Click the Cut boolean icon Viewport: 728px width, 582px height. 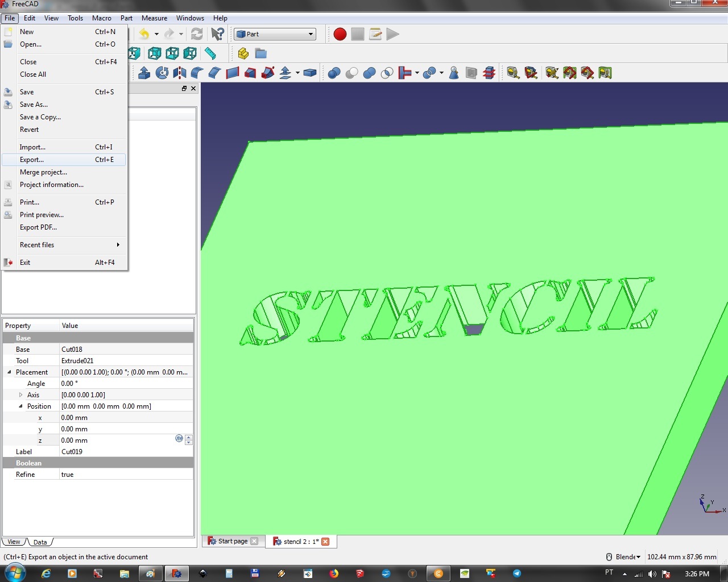pos(352,73)
